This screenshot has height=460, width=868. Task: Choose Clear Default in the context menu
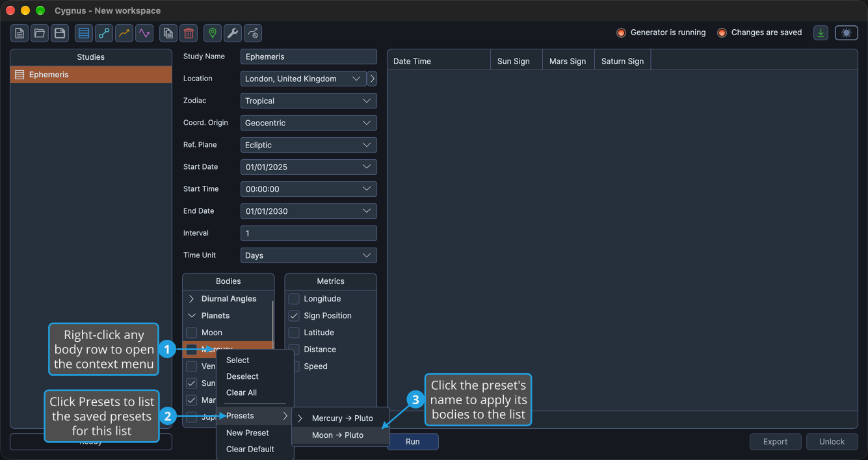click(255, 449)
